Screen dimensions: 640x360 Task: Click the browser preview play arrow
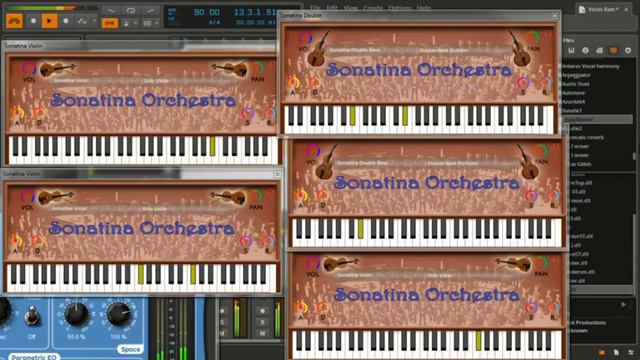(623, 304)
